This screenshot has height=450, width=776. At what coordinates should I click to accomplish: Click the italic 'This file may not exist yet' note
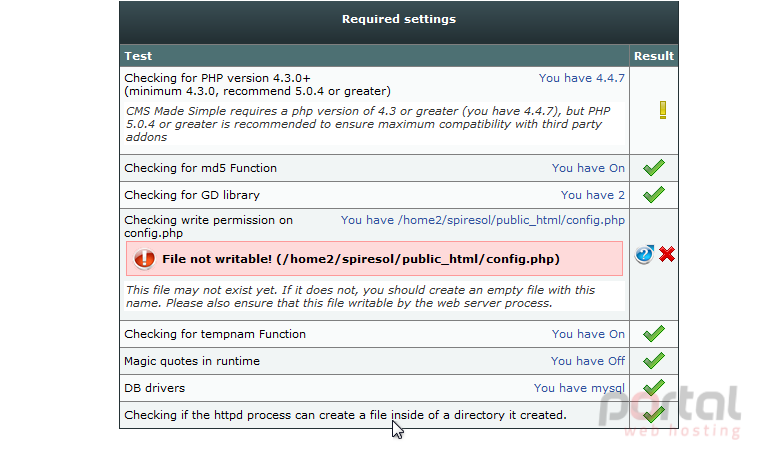pyautogui.click(x=360, y=297)
